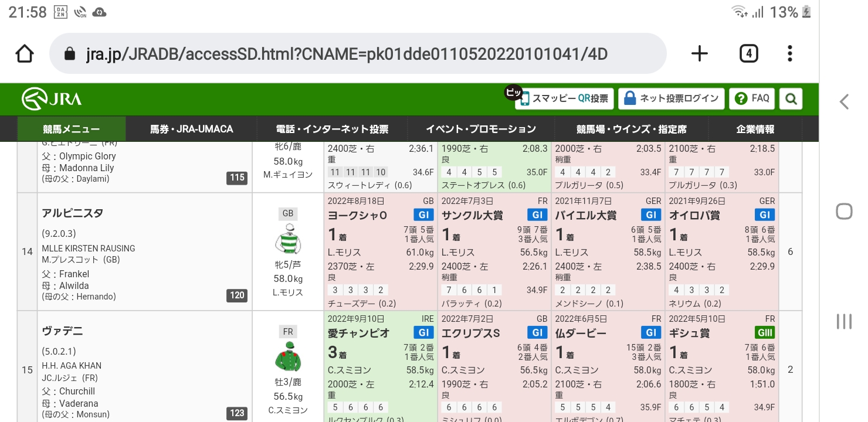Open the browser three-dot menu
The width and height of the screenshot is (868, 422).
click(x=790, y=54)
